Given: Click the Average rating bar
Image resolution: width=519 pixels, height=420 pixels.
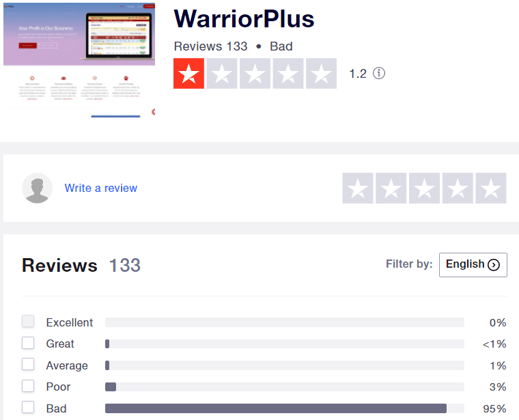Looking at the screenshot, I should coord(285,365).
